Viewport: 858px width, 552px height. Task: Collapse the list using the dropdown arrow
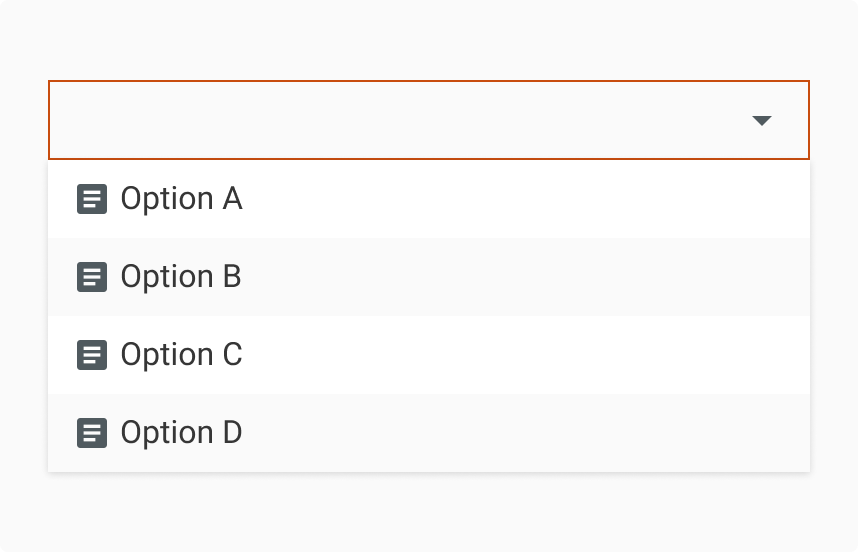point(762,121)
